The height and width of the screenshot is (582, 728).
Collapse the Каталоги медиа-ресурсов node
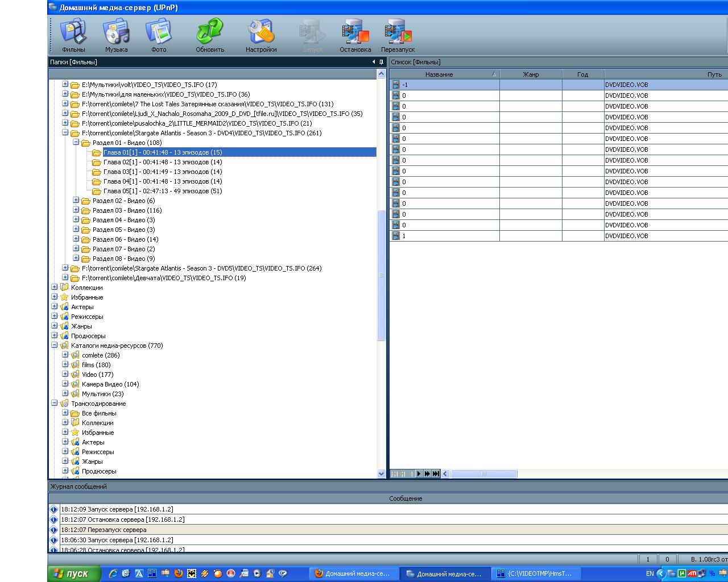[x=55, y=346]
